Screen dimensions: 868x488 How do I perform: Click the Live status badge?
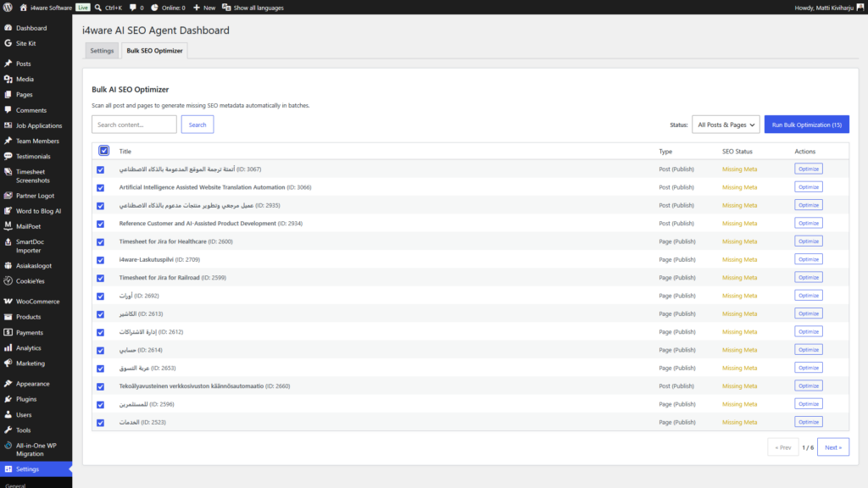[82, 7]
